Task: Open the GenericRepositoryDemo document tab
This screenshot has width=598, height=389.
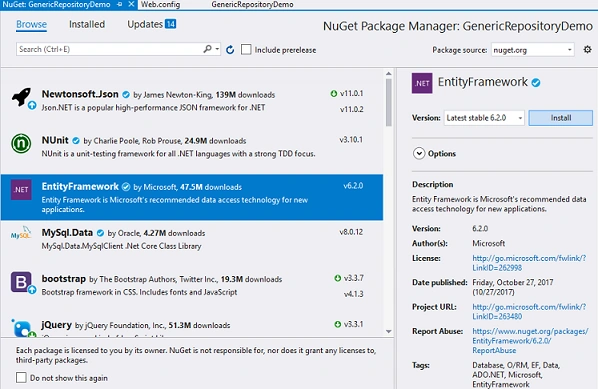Action: pos(252,5)
